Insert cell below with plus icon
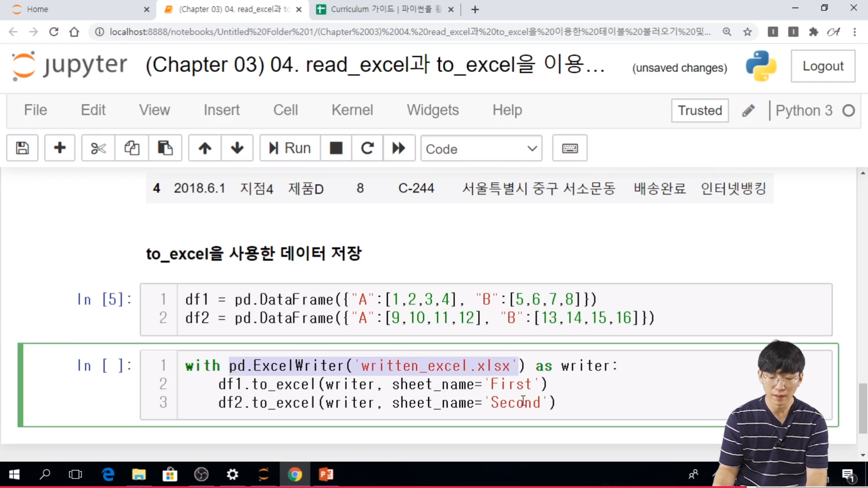The width and height of the screenshot is (868, 488). pos(60,148)
